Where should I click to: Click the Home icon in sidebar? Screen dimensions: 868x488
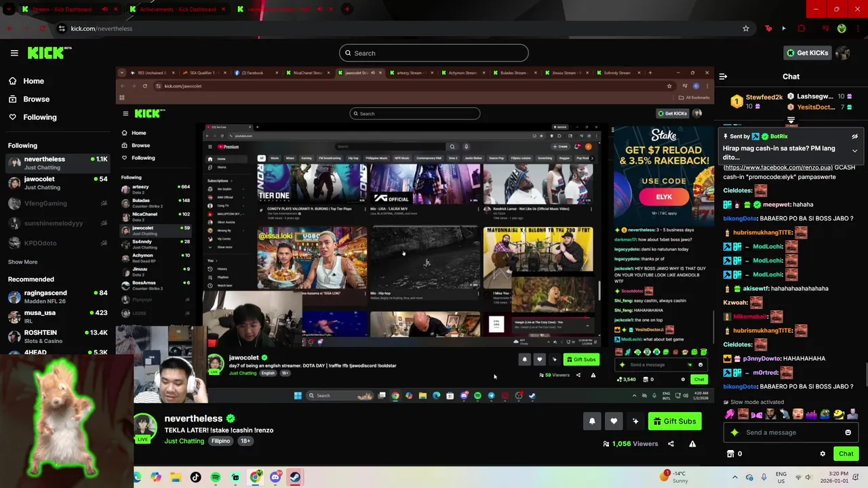point(12,81)
